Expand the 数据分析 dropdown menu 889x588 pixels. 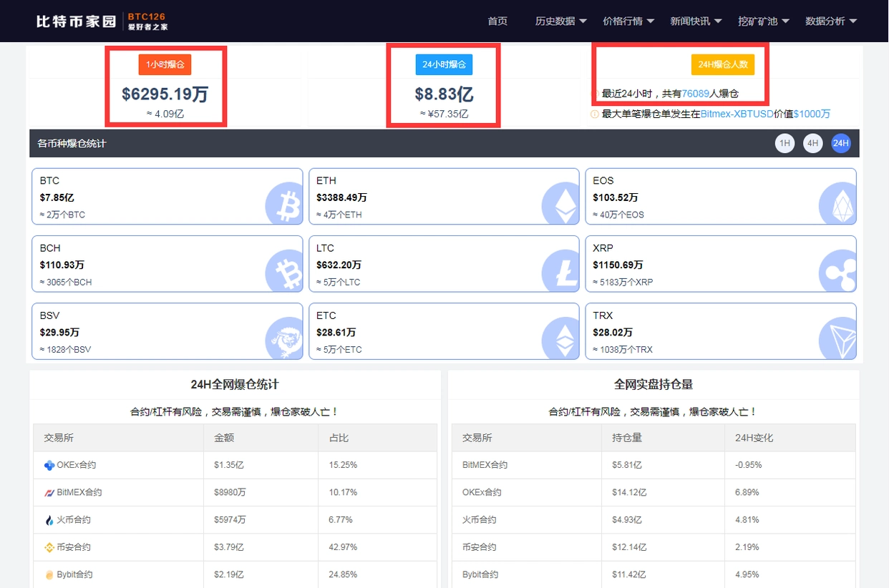tap(831, 21)
